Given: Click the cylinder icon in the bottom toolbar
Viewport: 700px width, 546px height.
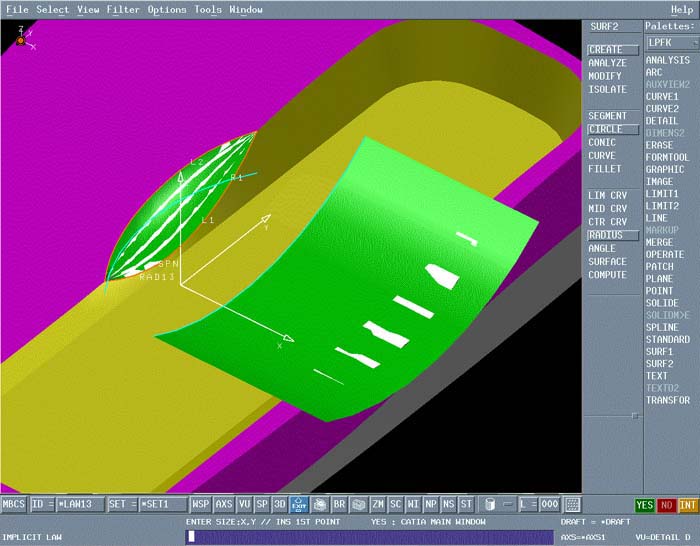Looking at the screenshot, I should coord(490,504).
